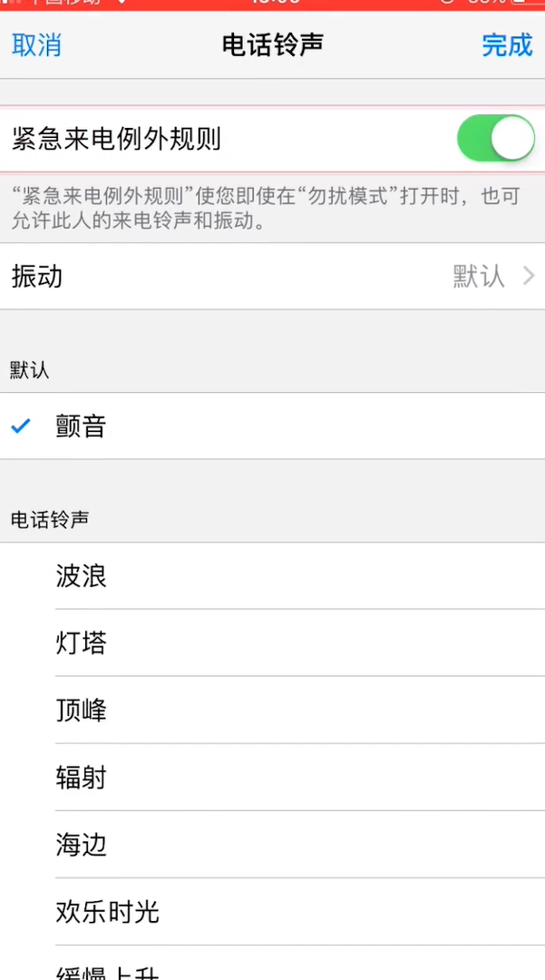
Task: Click the chevron arrow next to 默认
Action: pyautogui.click(x=529, y=276)
